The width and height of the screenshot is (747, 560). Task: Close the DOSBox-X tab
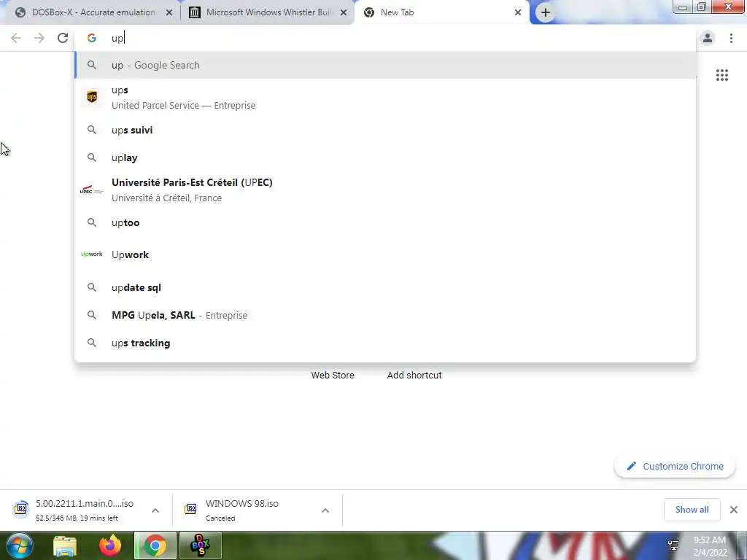coord(169,13)
